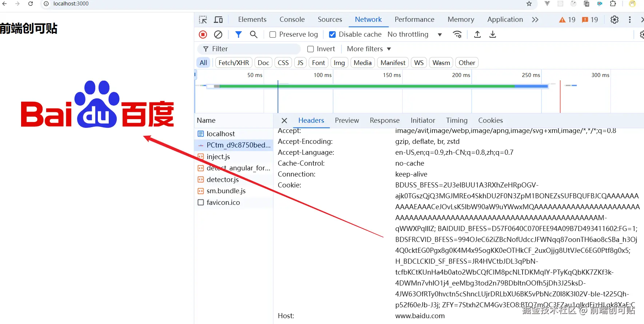Viewport: 644px width, 324px height.
Task: Reload the localhost page
Action: [31, 4]
